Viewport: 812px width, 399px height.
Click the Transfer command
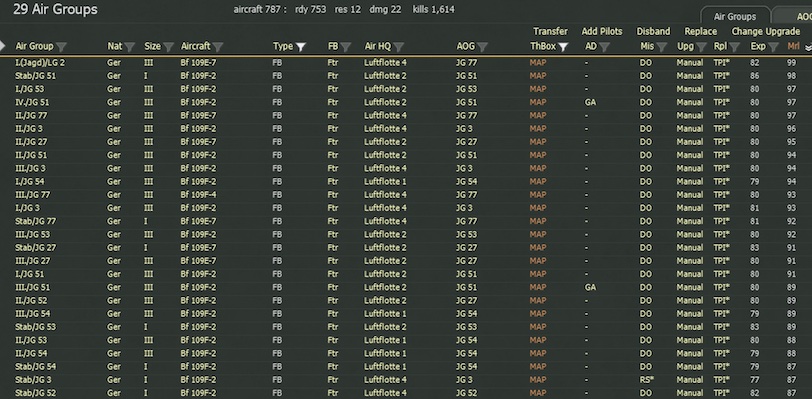click(x=550, y=32)
